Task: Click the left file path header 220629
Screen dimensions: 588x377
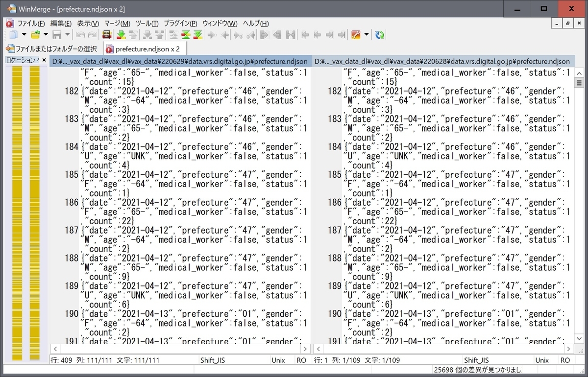Action: click(x=180, y=61)
